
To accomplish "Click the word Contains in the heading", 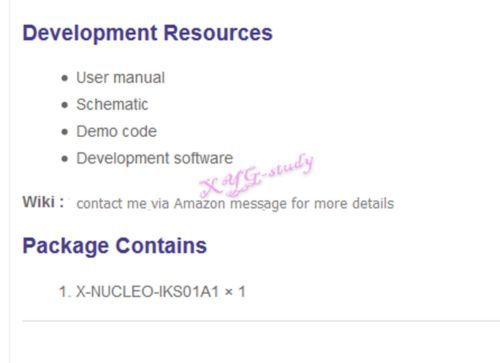I will click(161, 246).
